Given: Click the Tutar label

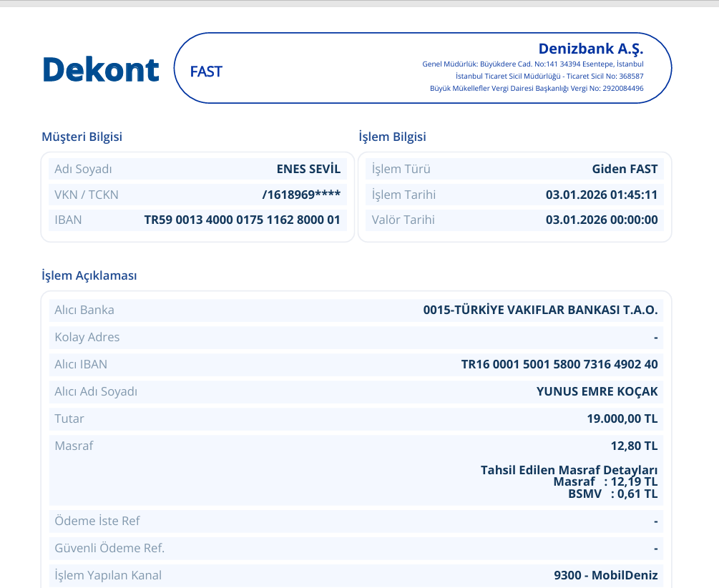Looking at the screenshot, I should click(69, 418).
